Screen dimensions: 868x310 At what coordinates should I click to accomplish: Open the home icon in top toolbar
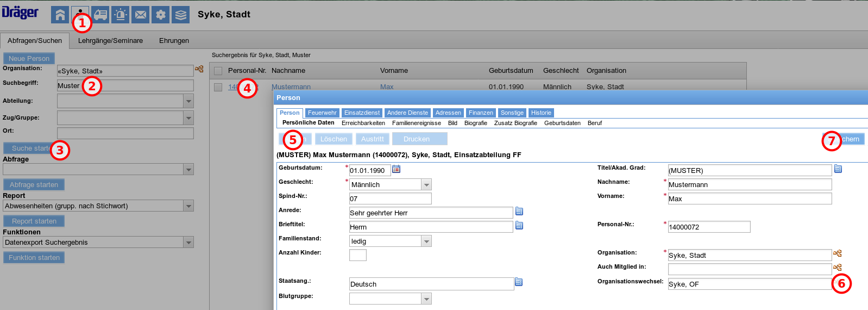click(x=60, y=15)
